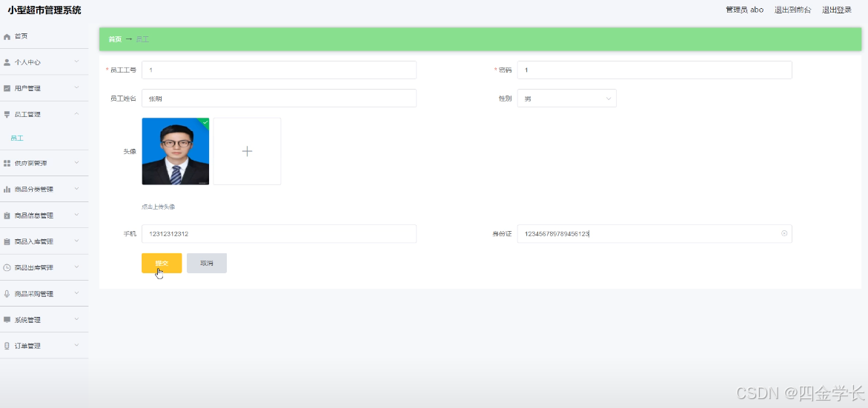
Task: Click the 订单管理 phone icon
Action: [7, 346]
